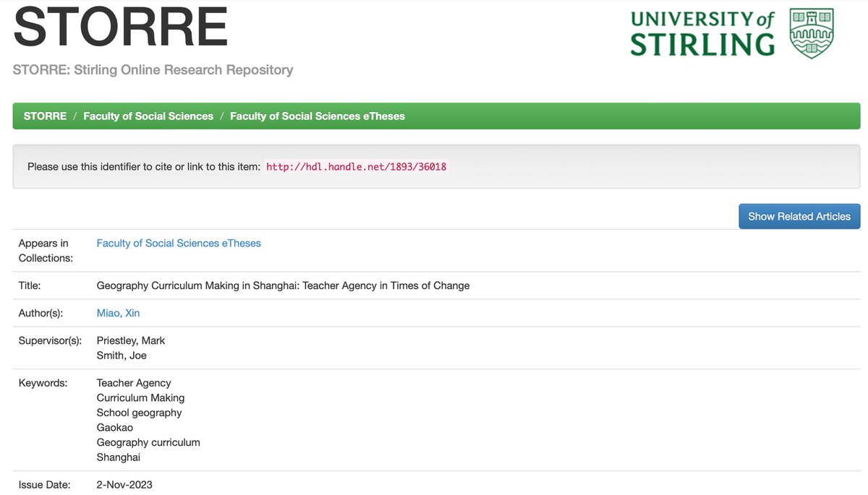Viewport: 868px width, 495px height.
Task: Click keyword Geography curriculum
Action: (x=148, y=442)
